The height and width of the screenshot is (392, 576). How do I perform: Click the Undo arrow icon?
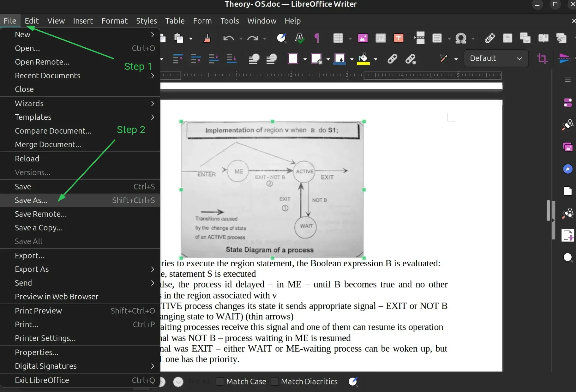(x=228, y=39)
